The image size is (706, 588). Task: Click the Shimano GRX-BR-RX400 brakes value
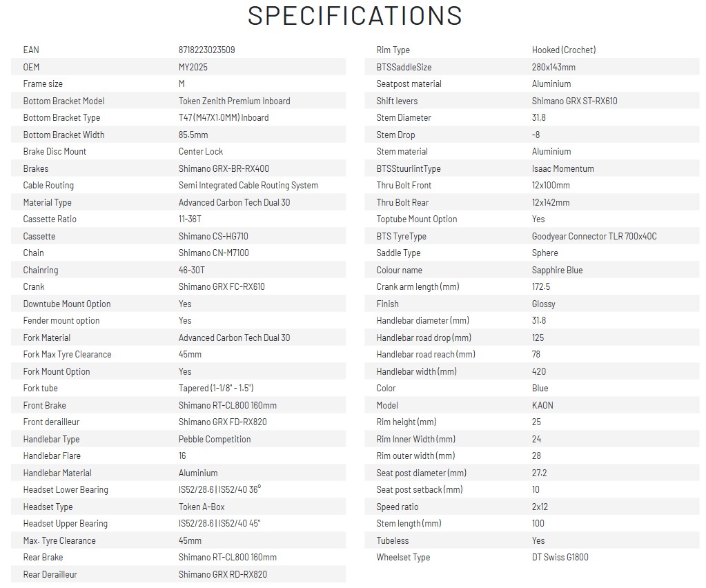[224, 168]
